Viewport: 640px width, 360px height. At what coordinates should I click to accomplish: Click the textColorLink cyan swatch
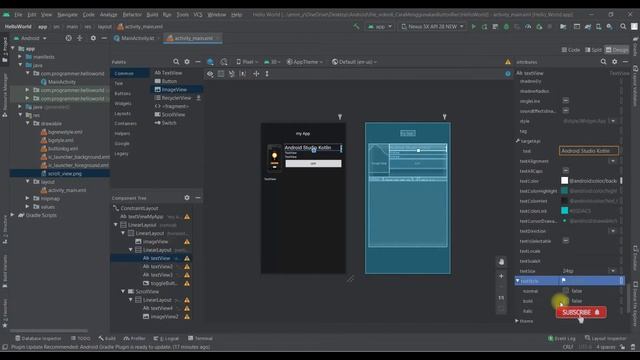(564, 211)
